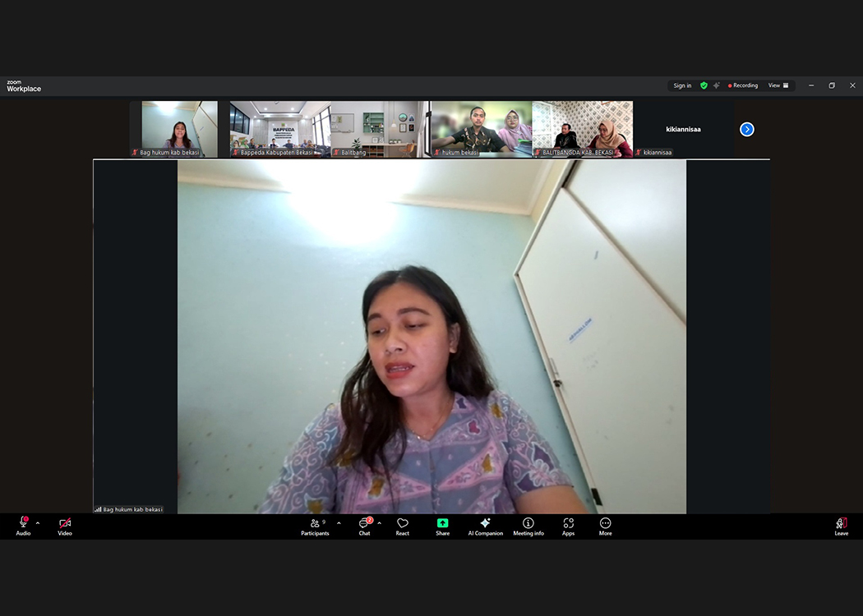Expand the arrow next to Participants
Screen dimensions: 863x616
[x=339, y=523]
